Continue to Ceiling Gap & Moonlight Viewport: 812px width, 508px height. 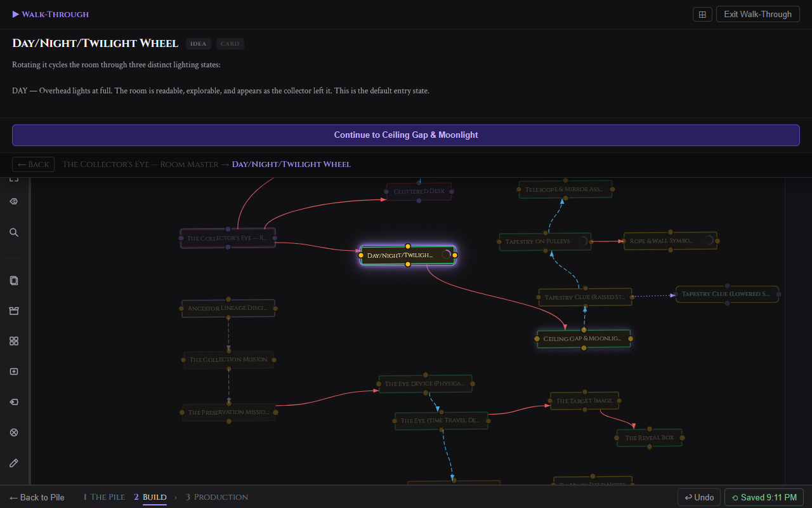click(x=406, y=135)
